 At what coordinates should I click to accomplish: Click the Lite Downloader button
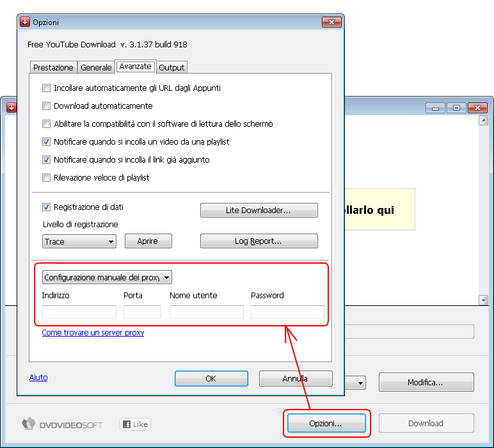coord(259,210)
